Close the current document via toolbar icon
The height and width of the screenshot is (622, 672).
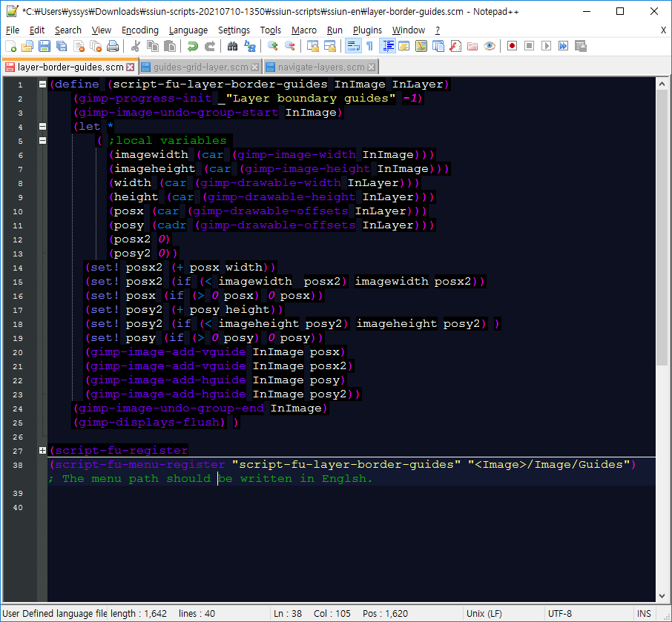tap(79, 46)
